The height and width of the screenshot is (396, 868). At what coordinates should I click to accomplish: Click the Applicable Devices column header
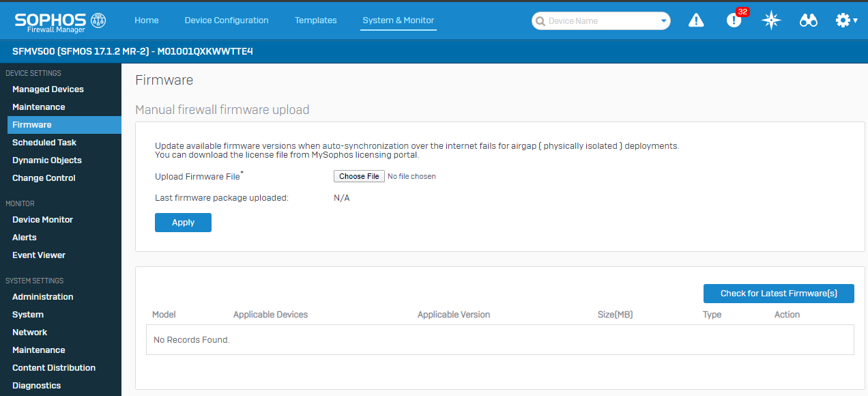click(270, 315)
